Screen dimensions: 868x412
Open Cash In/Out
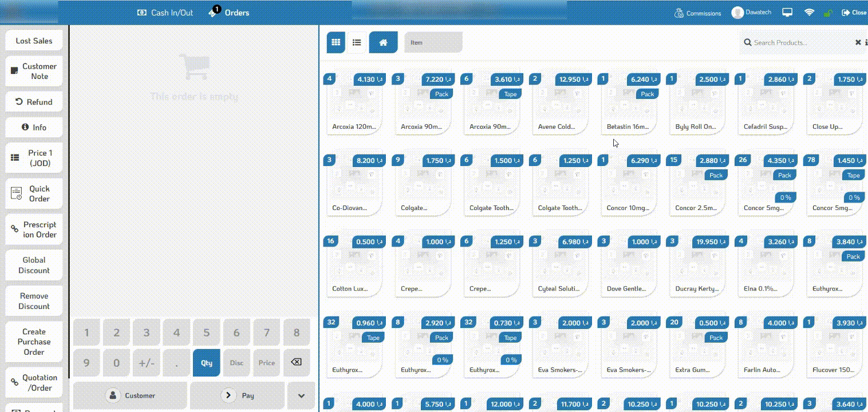165,13
